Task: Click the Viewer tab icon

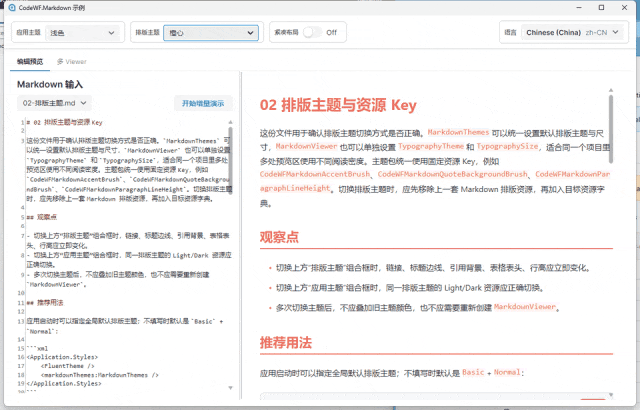Action: pyautogui.click(x=60, y=62)
